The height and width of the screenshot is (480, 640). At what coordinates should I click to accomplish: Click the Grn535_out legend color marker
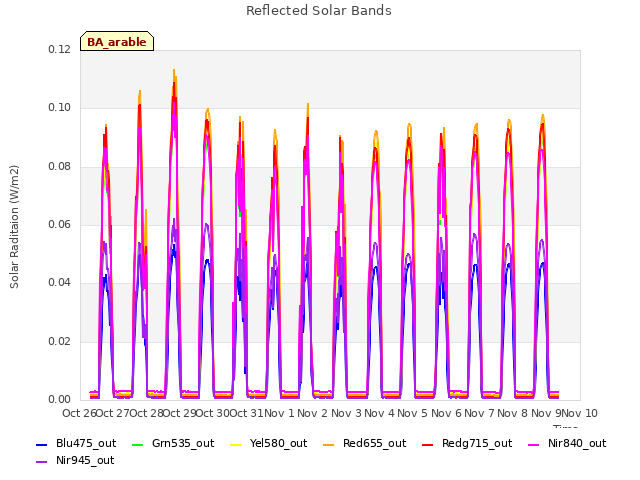(138, 444)
